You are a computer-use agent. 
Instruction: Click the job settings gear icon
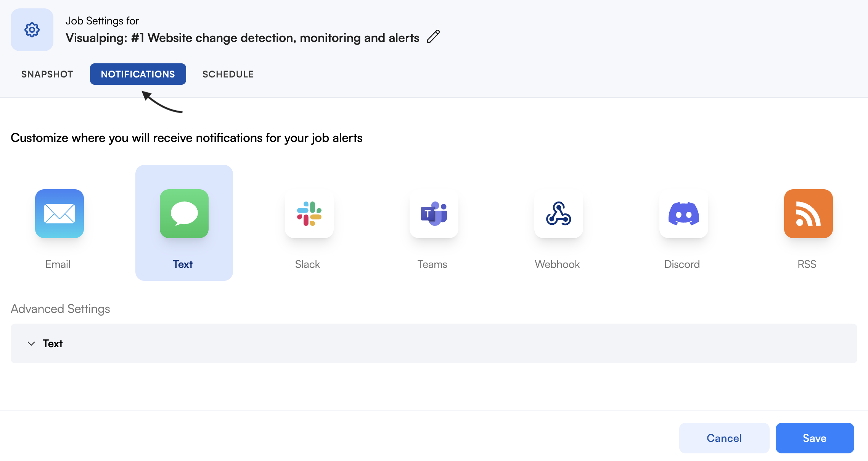32,30
